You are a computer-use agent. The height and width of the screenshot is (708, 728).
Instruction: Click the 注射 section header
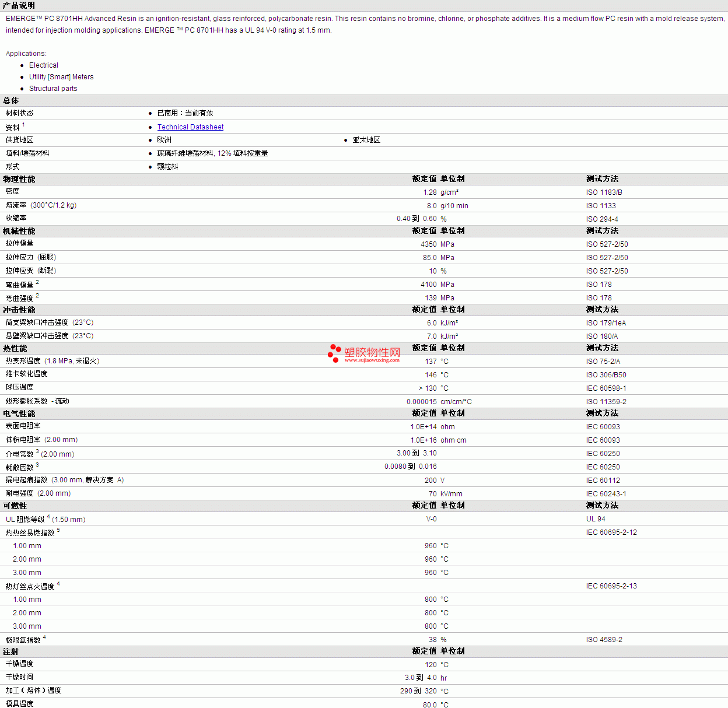pyautogui.click(x=10, y=651)
